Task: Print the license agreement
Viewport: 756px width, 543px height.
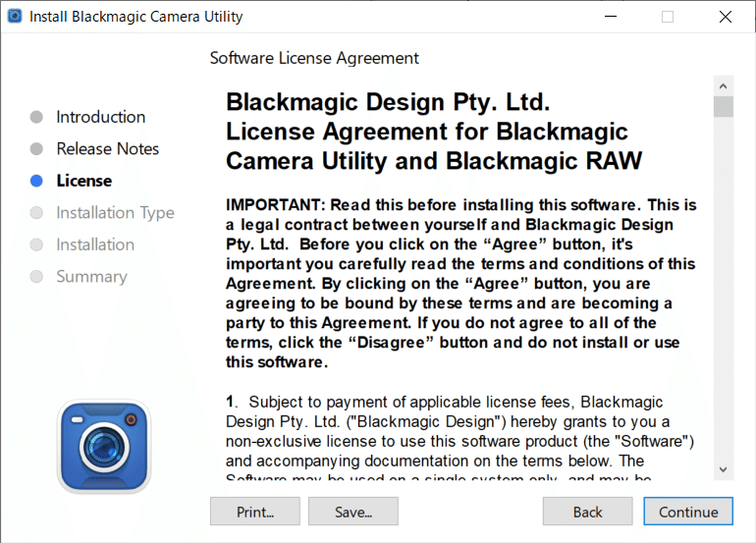Action: point(255,512)
